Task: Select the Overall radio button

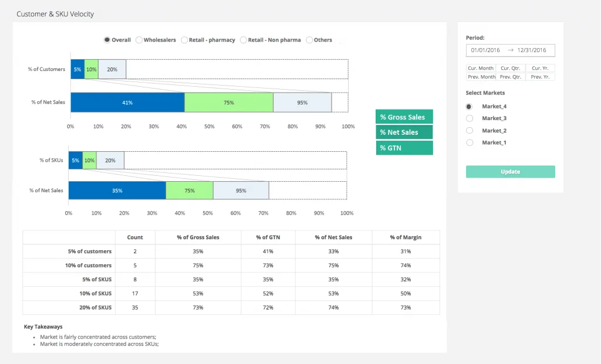Action: click(x=107, y=40)
